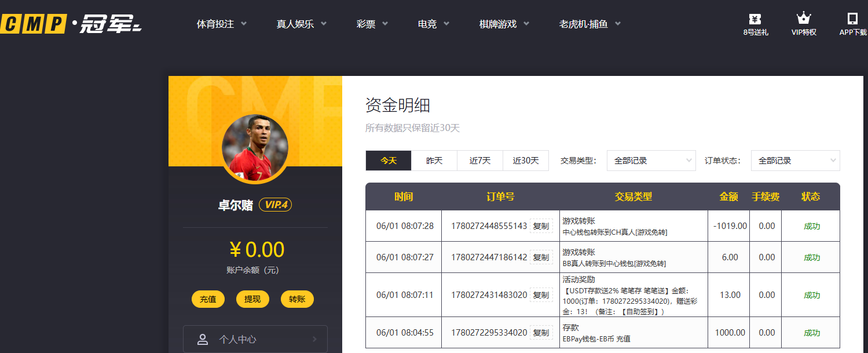Open the 订单状态 dropdown
The width and height of the screenshot is (868, 353).
pyautogui.click(x=795, y=161)
